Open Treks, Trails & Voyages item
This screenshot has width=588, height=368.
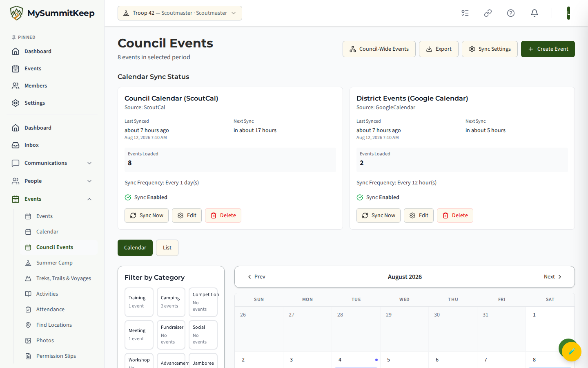tap(59, 278)
